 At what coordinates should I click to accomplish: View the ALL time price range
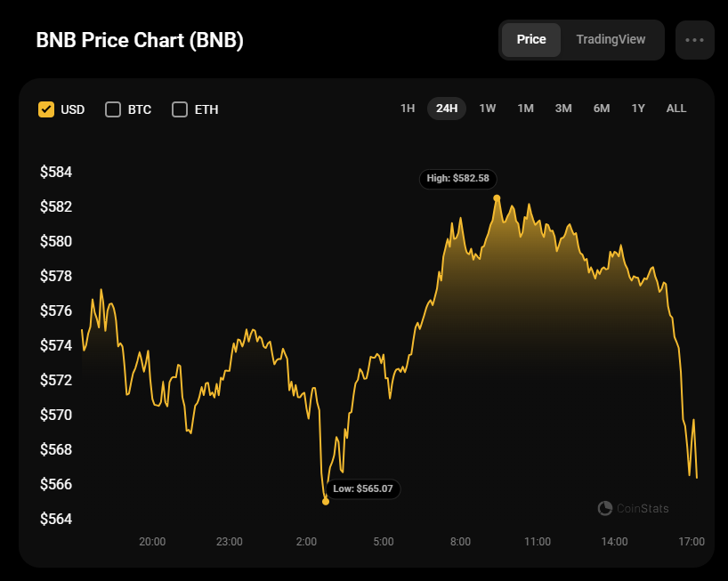676,109
